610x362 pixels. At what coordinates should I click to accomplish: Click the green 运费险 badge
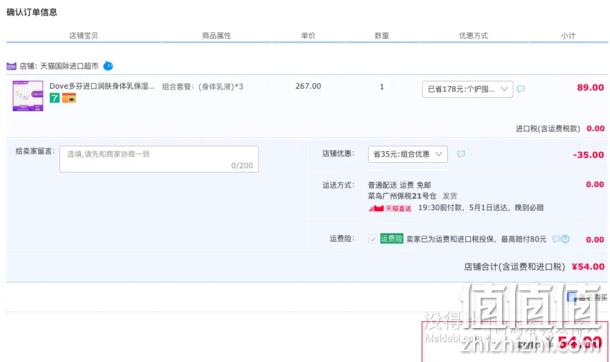tap(391, 238)
